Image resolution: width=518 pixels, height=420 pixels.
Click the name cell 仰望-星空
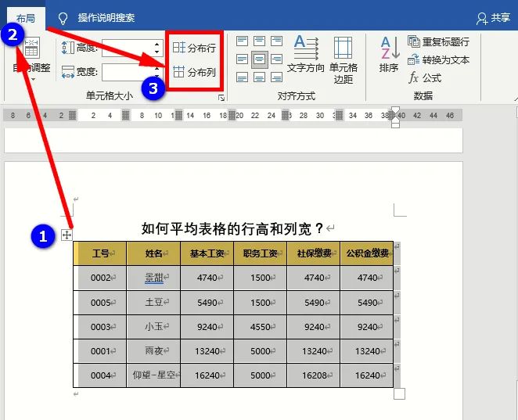(x=153, y=375)
